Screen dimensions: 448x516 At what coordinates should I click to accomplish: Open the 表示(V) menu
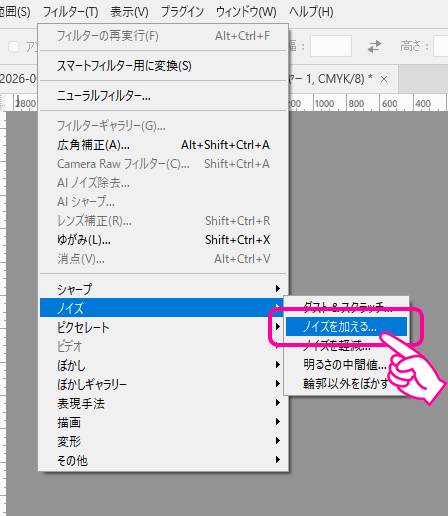[x=129, y=12]
